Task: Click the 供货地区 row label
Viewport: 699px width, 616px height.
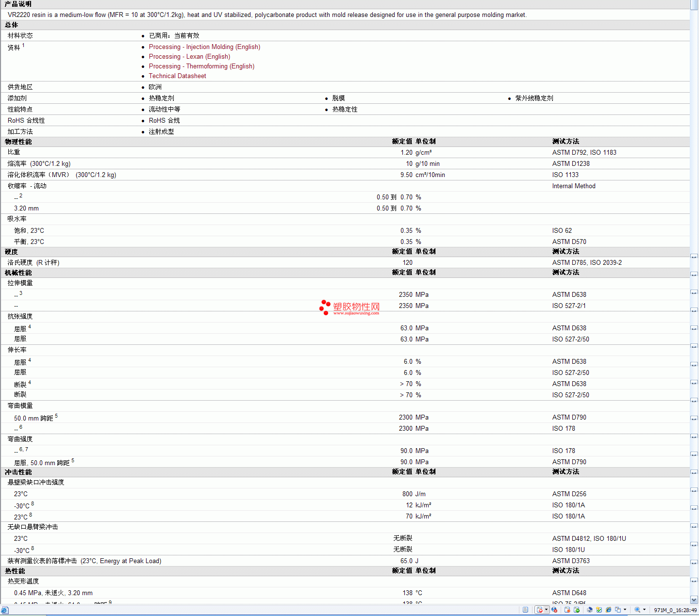Action: (20, 87)
